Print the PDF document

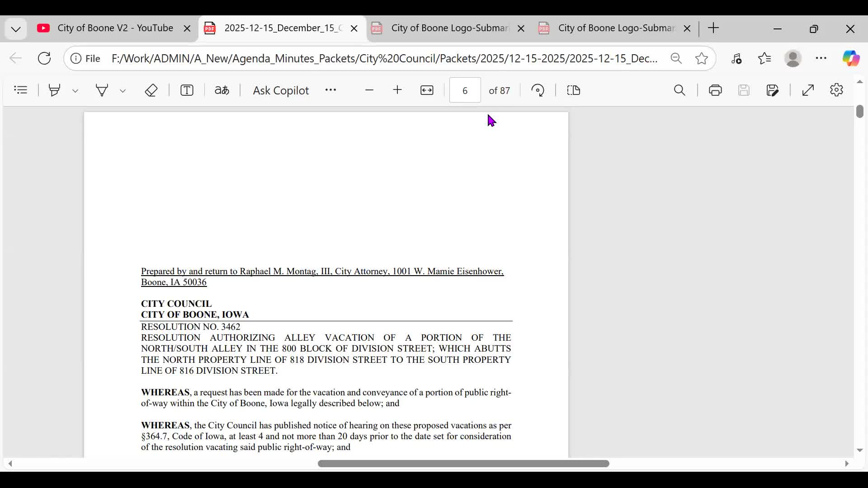(715, 90)
